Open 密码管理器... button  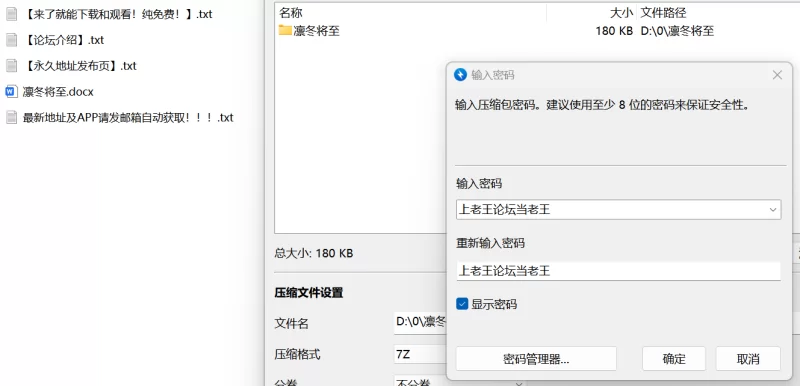point(536,358)
